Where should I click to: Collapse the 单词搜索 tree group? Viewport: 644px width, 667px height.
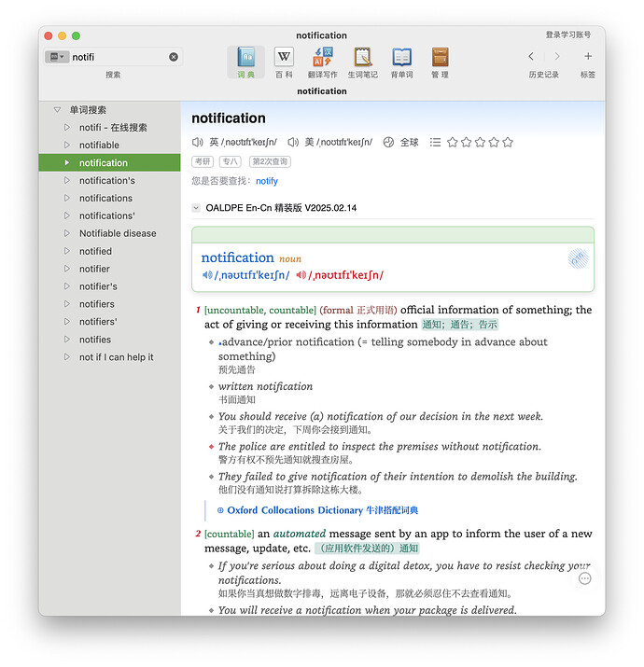pos(58,110)
